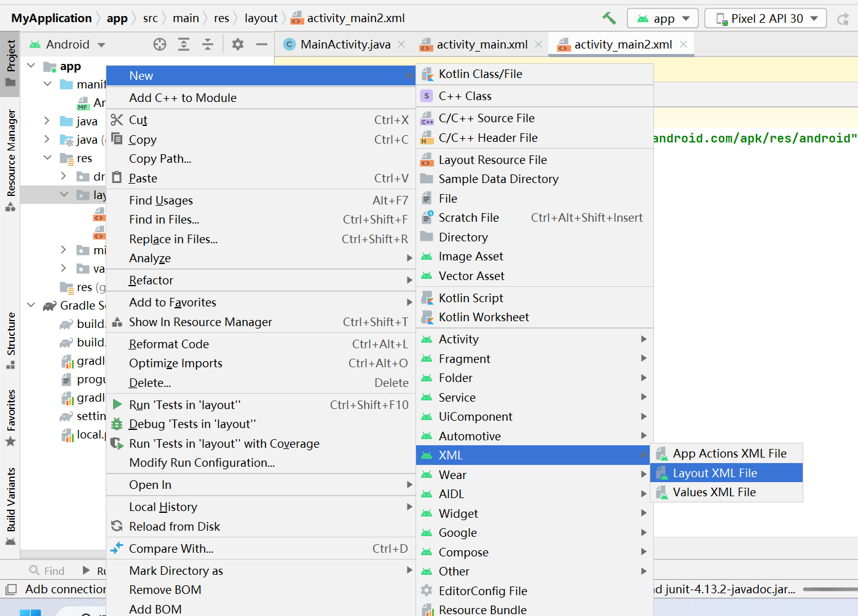Click the Show In Resource Manager icon
The width and height of the screenshot is (858, 616).
coord(117,322)
